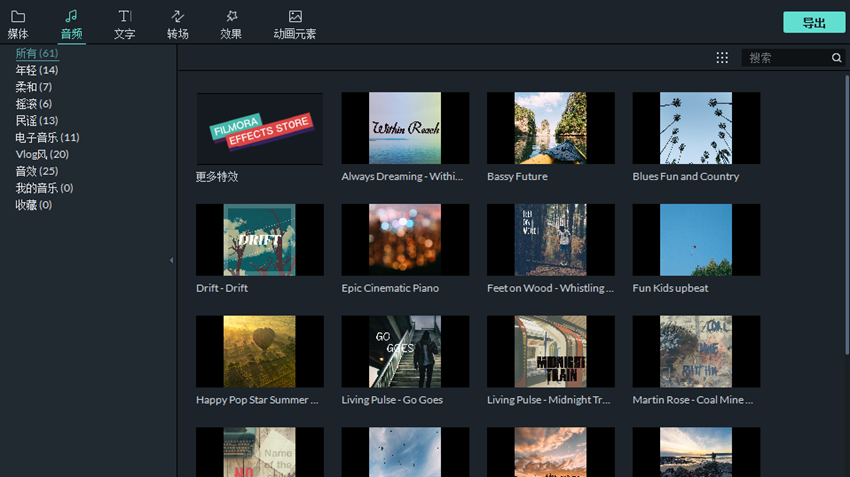Go to the 效果 effects tab
Viewport: 850px width, 477px height.
(x=231, y=25)
